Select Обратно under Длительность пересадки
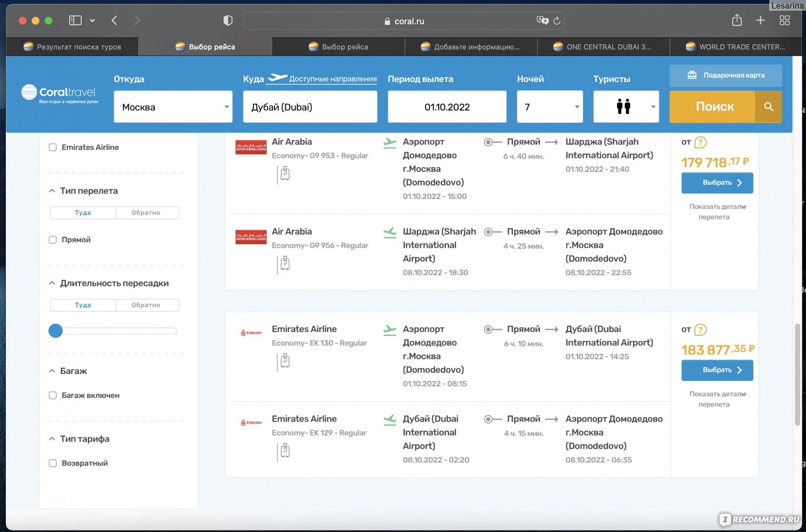The height and width of the screenshot is (532, 806). point(147,305)
